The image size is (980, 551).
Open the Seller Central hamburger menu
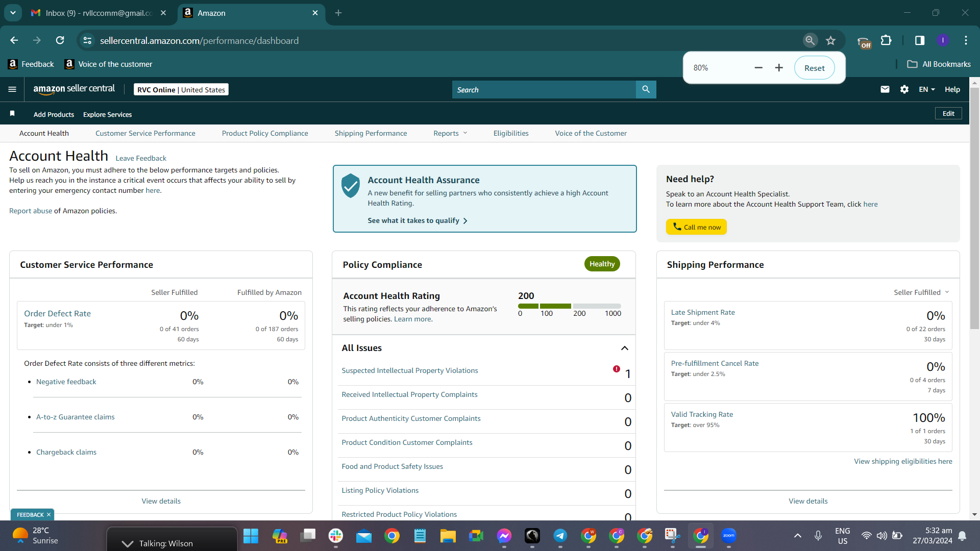tap(12, 89)
